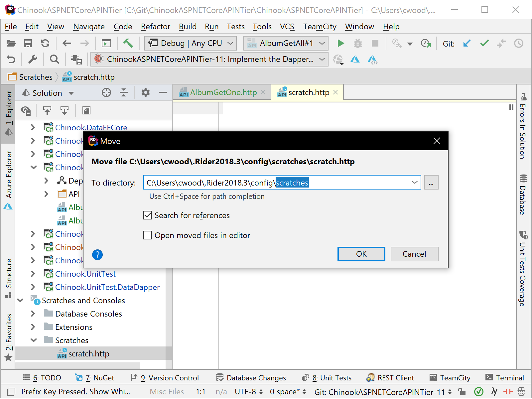Click the help question mark icon in dialog

click(97, 255)
